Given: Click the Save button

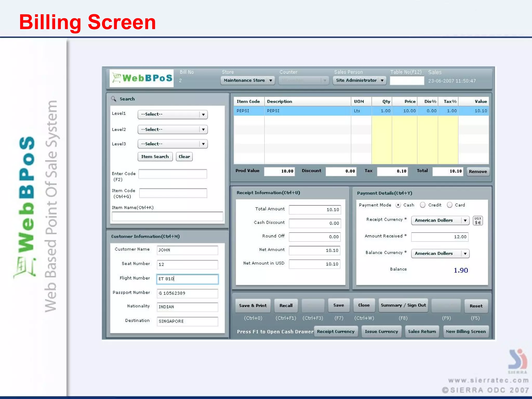Looking at the screenshot, I should 338,305.
